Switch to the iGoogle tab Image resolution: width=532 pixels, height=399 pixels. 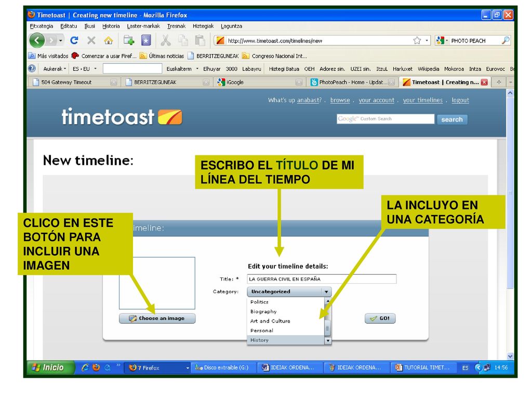(x=259, y=82)
